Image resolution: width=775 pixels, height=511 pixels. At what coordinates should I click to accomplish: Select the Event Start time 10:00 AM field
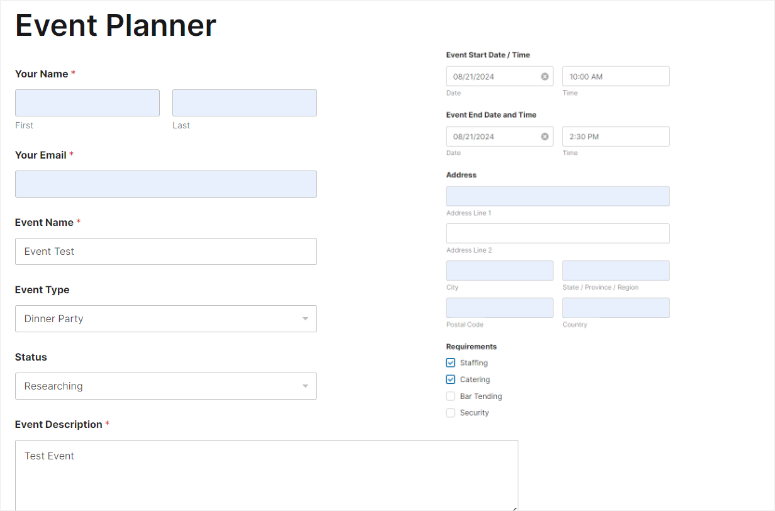616,77
